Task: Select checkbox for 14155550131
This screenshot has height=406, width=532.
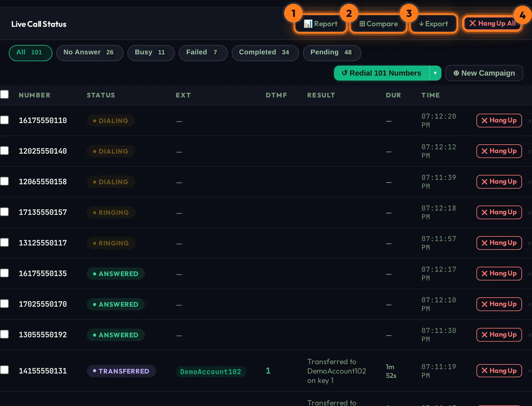Action: [x=4, y=370]
